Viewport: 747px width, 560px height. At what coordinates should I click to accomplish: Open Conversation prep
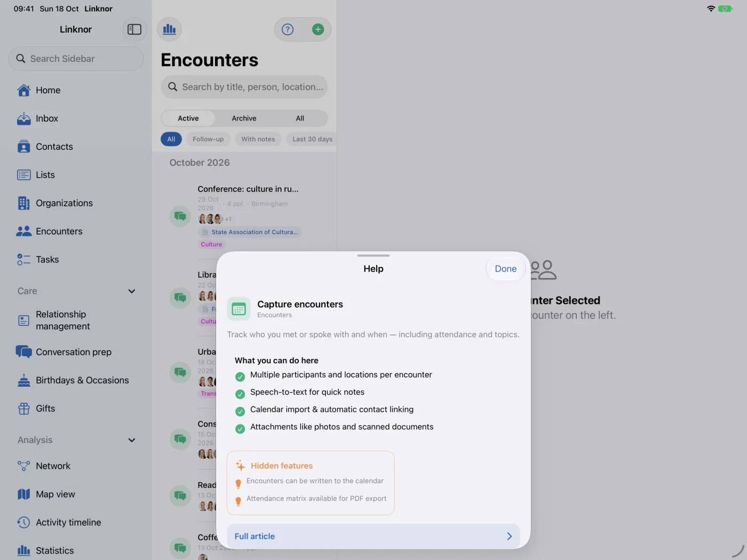pos(76,352)
